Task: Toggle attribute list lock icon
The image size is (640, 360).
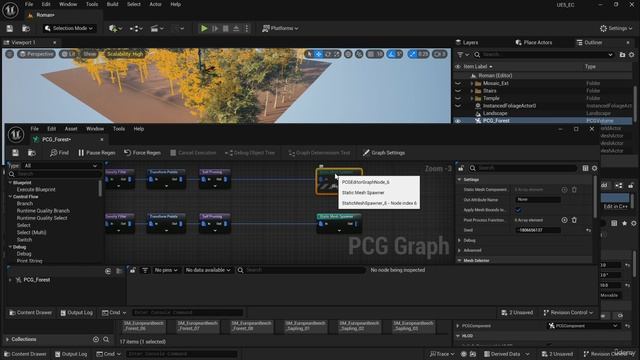Action: tap(133, 270)
